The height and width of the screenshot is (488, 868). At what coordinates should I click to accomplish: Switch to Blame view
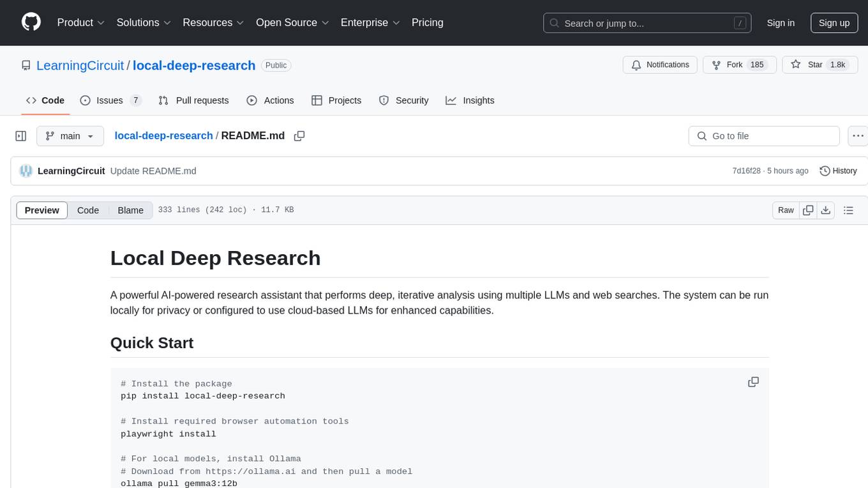coord(131,210)
